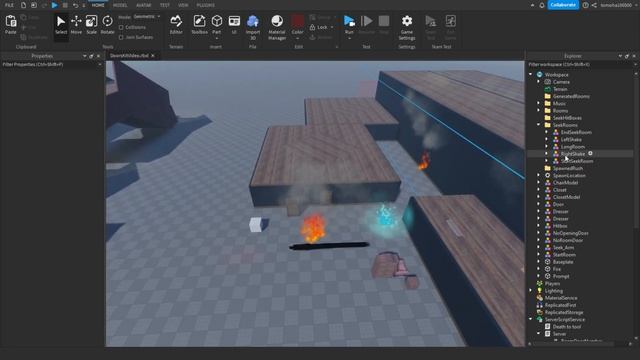This screenshot has height=360, width=640.
Task: Open the Color dropdown arrow
Action: 298,38
